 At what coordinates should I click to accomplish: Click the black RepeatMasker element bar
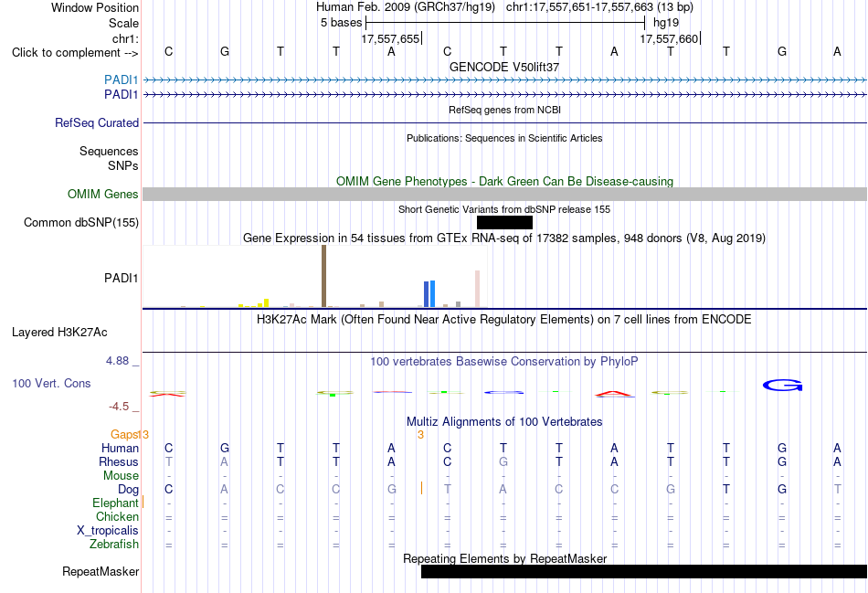644,571
